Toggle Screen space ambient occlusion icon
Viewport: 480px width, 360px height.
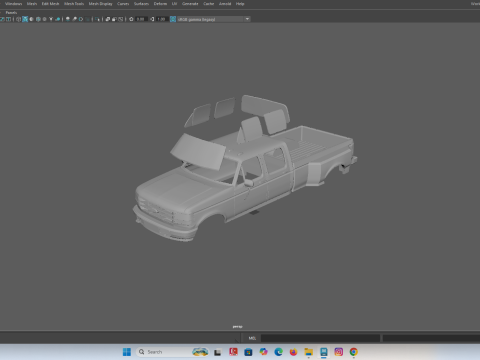[x=68, y=19]
